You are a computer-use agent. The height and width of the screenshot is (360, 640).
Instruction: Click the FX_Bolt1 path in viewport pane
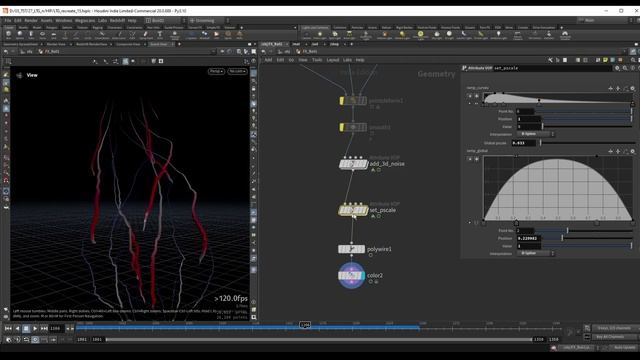pos(52,52)
